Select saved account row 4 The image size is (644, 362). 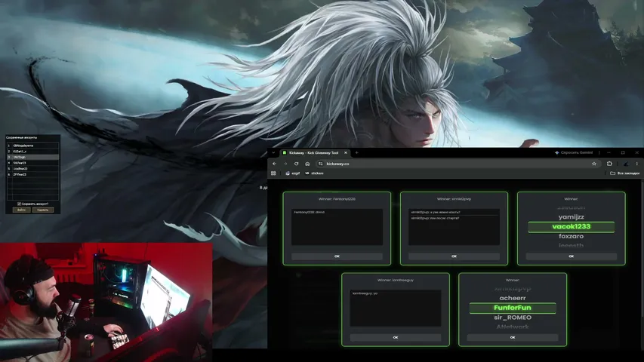tap(33, 163)
